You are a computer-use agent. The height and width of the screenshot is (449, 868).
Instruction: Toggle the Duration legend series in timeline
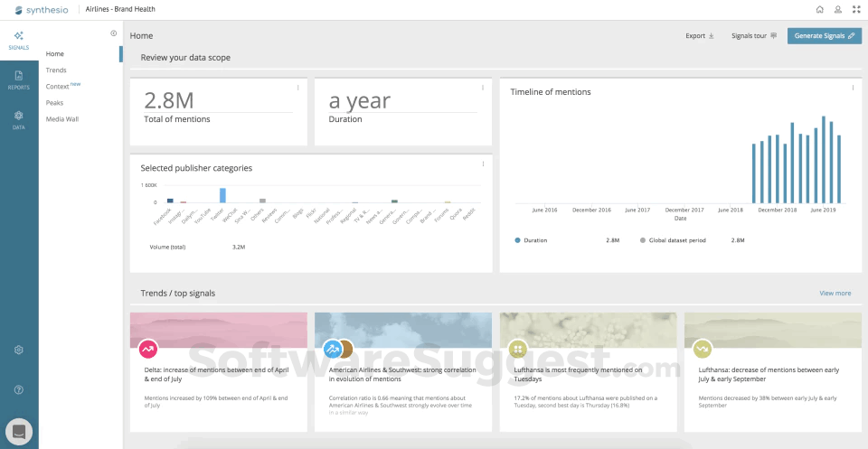536,240
